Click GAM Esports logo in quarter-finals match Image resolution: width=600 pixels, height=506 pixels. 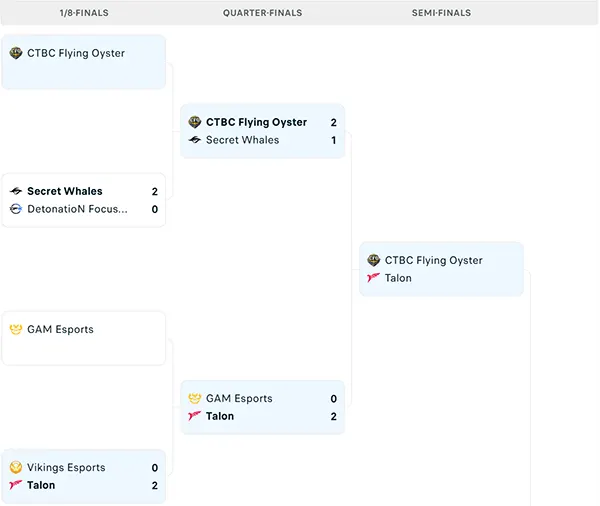click(195, 398)
